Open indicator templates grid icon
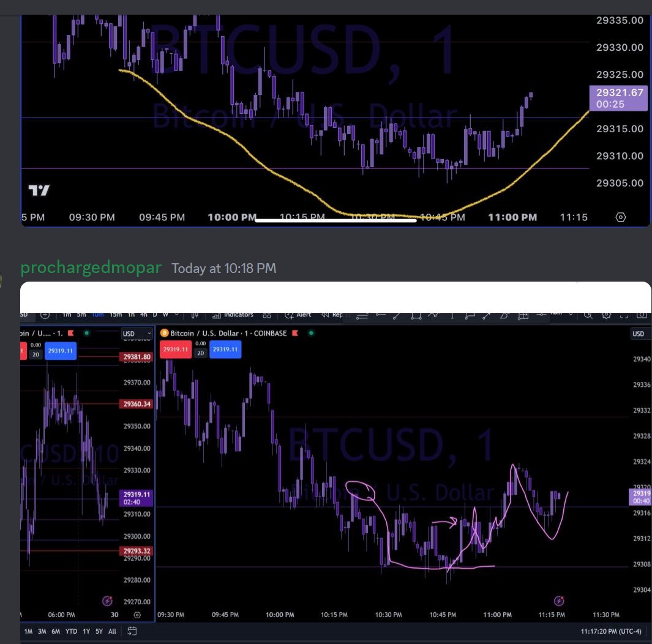The image size is (652, 644). (267, 315)
